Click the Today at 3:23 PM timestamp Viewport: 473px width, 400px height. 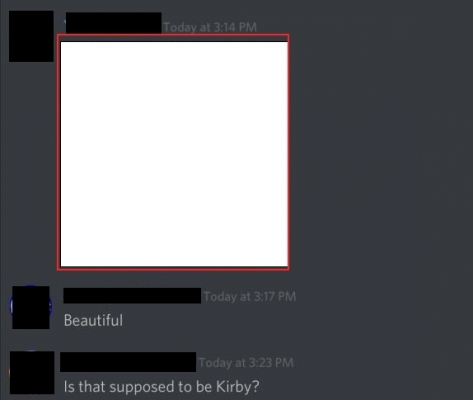[x=246, y=362]
